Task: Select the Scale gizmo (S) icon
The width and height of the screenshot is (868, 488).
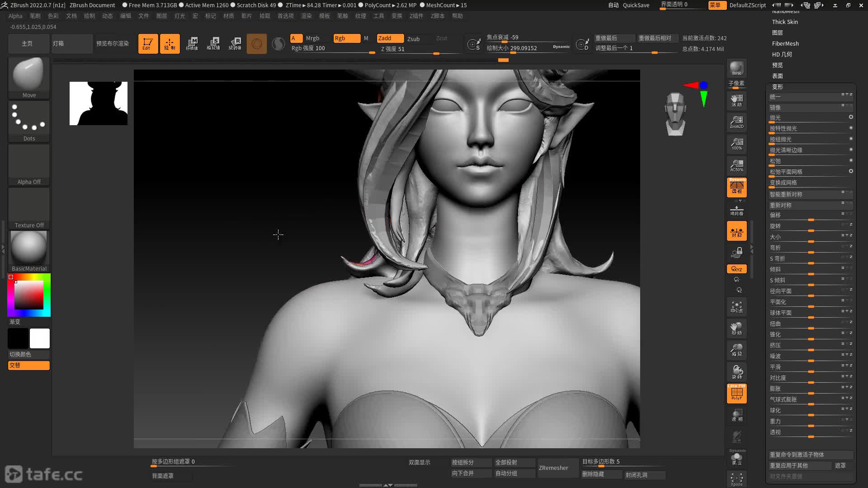Action: pos(213,44)
